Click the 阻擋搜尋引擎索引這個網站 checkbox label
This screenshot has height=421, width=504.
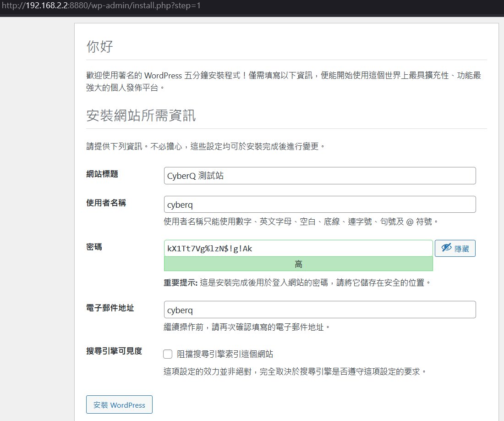click(x=225, y=354)
